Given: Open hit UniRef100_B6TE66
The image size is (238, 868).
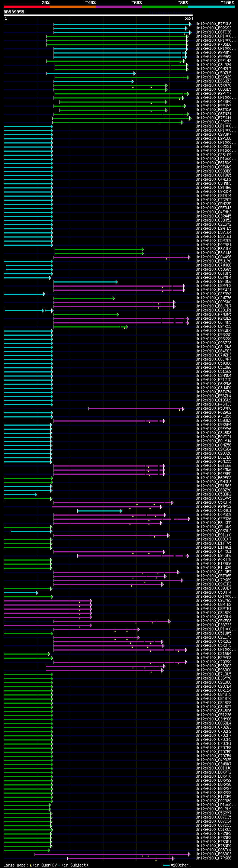Looking at the screenshot, I should pyautogui.click(x=213, y=466).
